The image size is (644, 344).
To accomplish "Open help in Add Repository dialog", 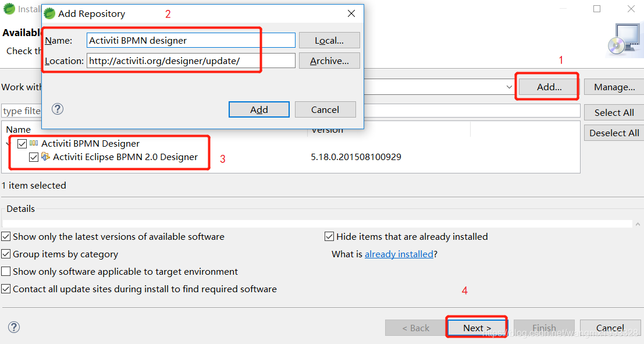I will point(58,109).
